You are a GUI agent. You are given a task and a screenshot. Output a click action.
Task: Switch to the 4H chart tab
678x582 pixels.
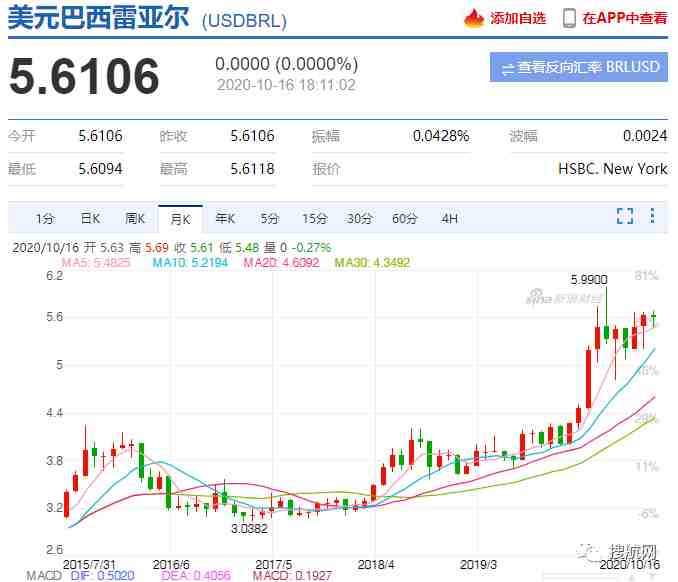point(449,219)
